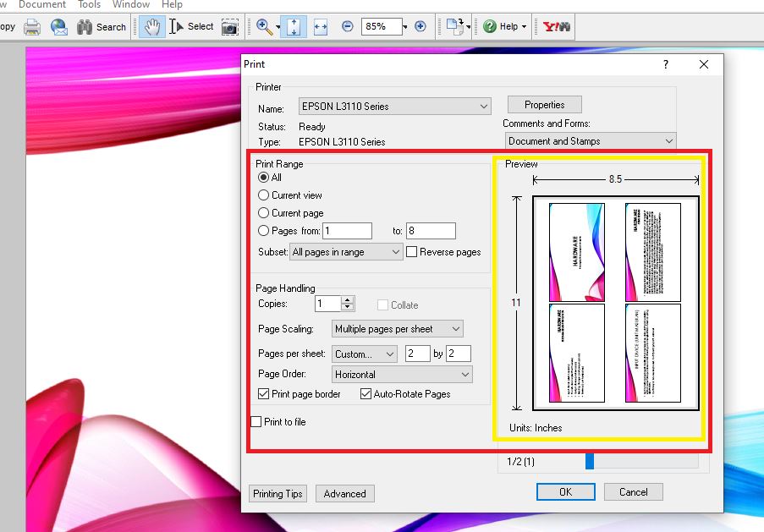The image size is (764, 532).
Task: Click the printer icon in toolbar
Action: 32,27
